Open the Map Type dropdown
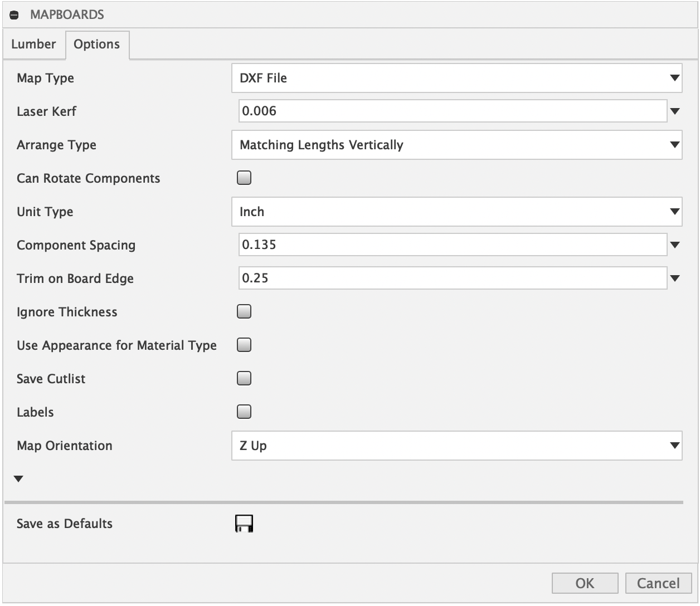This screenshot has width=700, height=606. (x=456, y=78)
